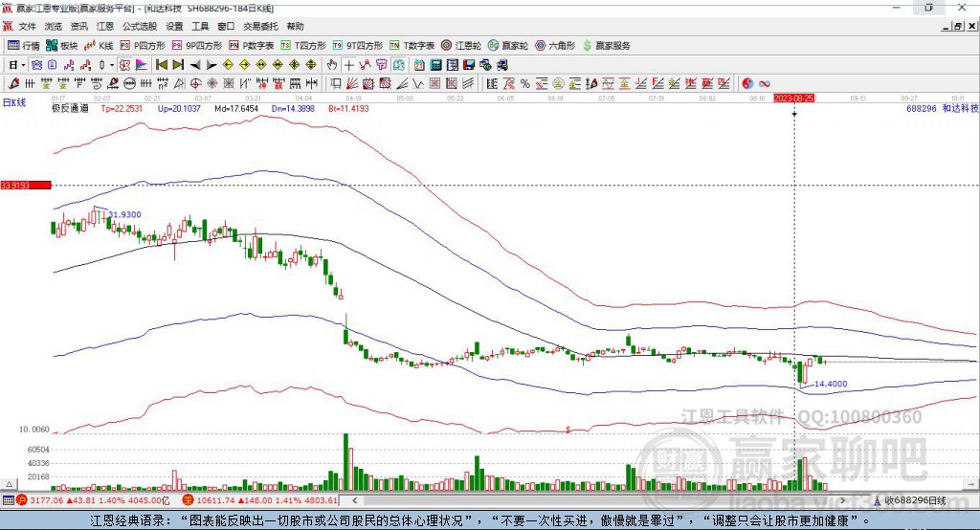The image size is (980, 530).
Task: Open the 公式选股 menu
Action: (140, 26)
